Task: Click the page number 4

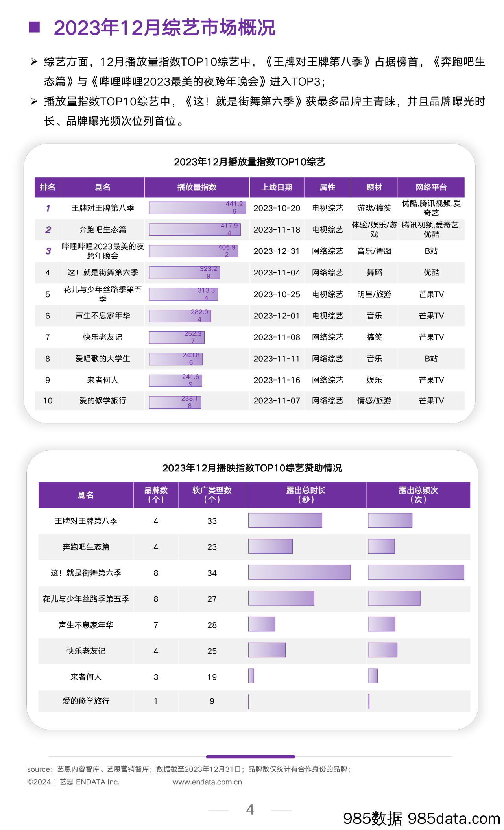Action: tap(250, 810)
